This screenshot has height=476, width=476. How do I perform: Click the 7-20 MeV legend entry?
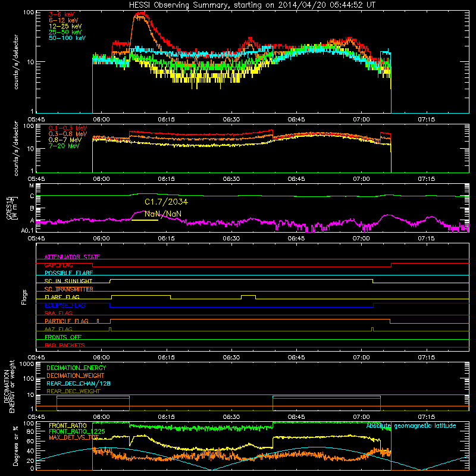64,146
